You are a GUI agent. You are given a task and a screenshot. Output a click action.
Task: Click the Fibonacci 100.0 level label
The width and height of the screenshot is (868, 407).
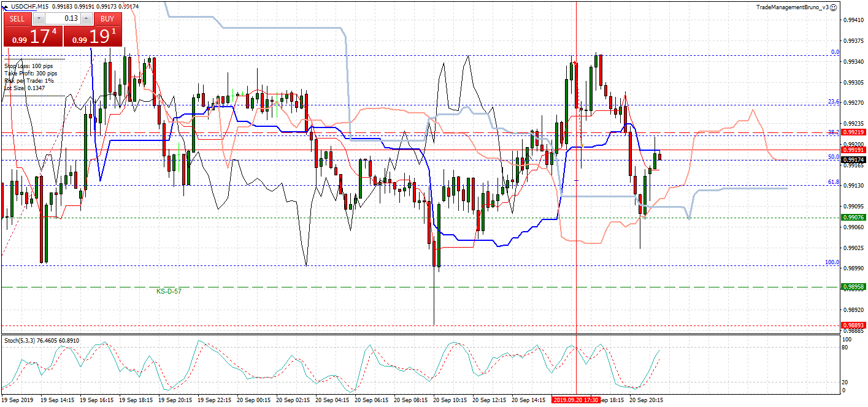point(832,262)
